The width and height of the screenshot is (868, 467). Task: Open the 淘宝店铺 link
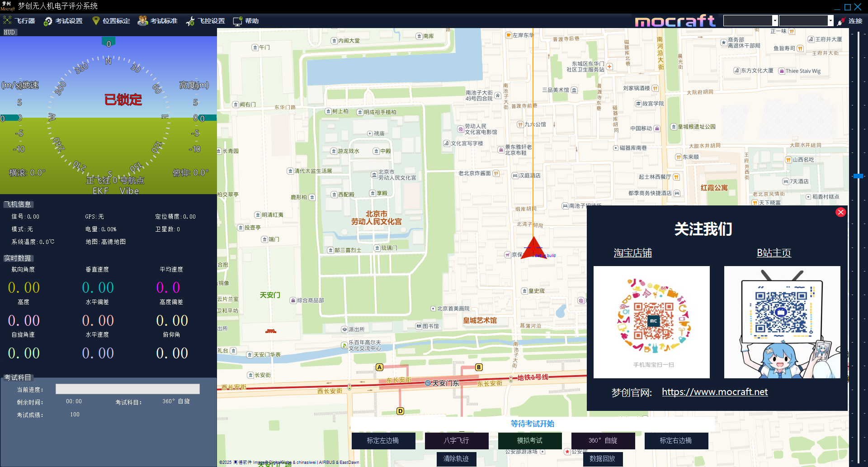click(x=632, y=253)
